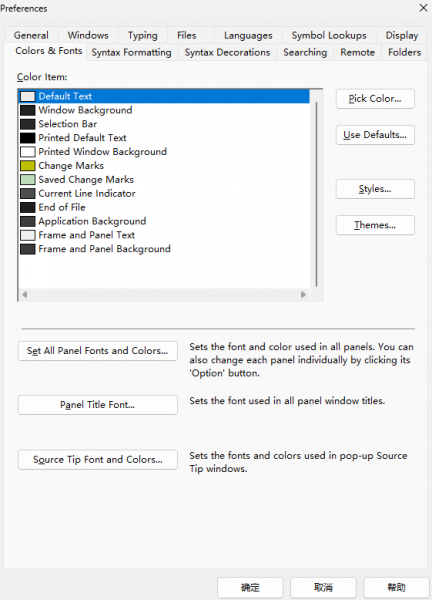Viewport: 432px width, 600px height.
Task: Open the Styles button
Action: pyautogui.click(x=375, y=189)
